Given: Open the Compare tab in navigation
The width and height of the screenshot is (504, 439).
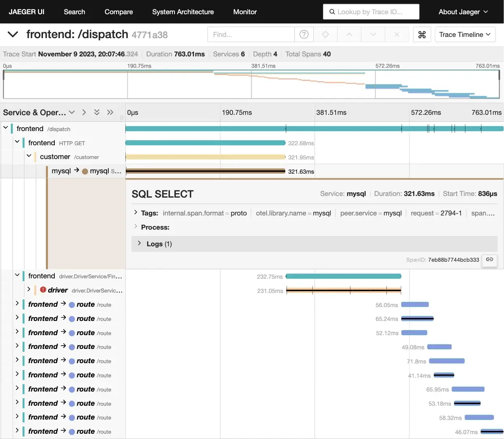Looking at the screenshot, I should [118, 12].
